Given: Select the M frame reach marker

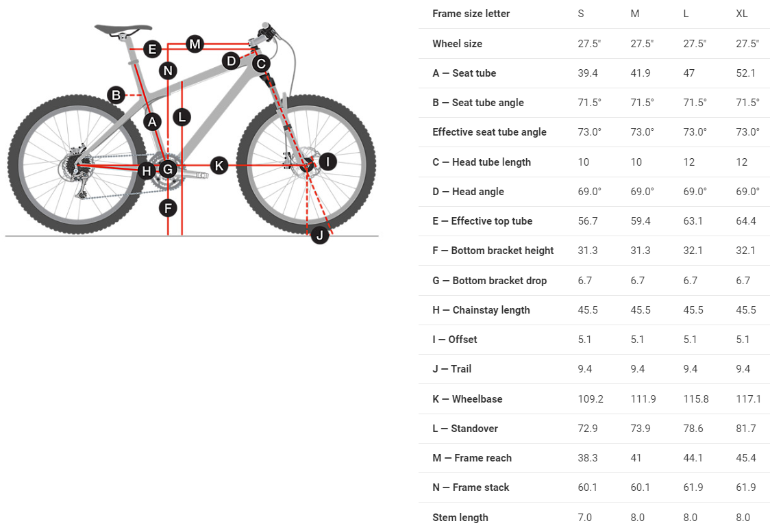Looking at the screenshot, I should 195,45.
